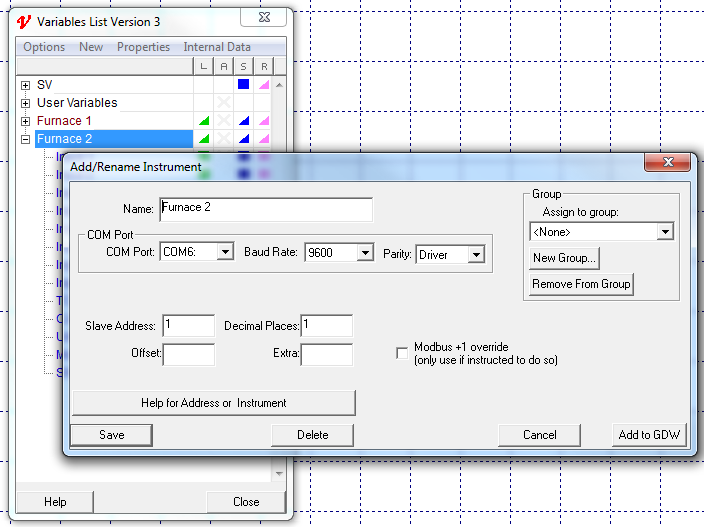Click the pink R triangle for Furnace 2
704x527 pixels.
click(264, 139)
